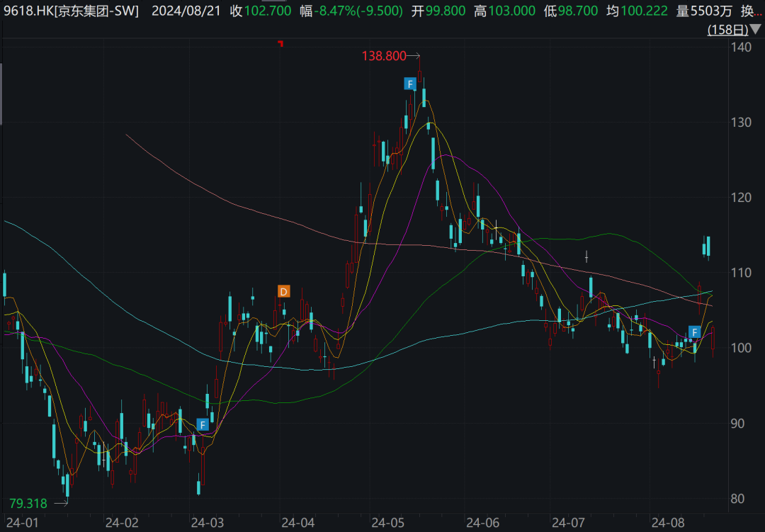Open the F marker near the May peak
Image resolution: width=765 pixels, height=532 pixels.
pos(410,84)
